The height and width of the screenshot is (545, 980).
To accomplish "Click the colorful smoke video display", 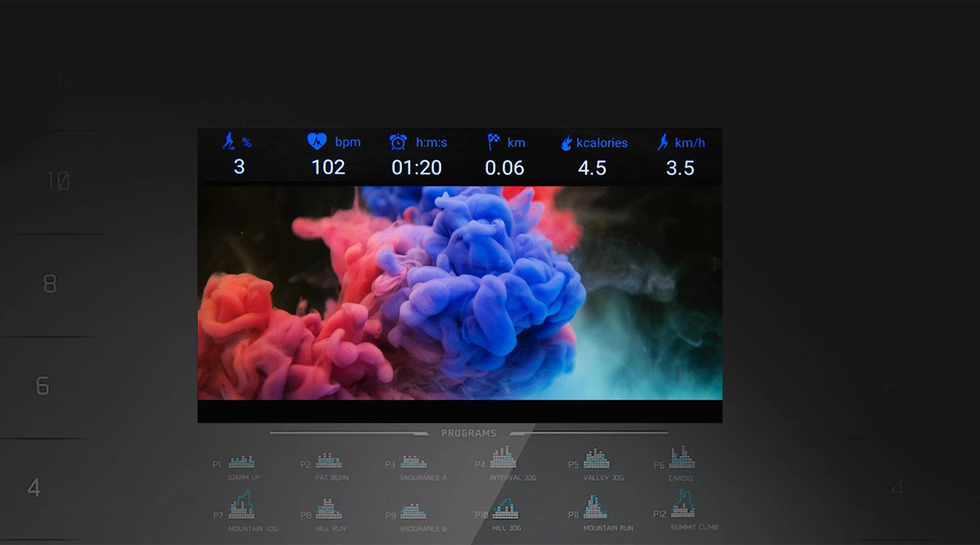I will [x=459, y=293].
